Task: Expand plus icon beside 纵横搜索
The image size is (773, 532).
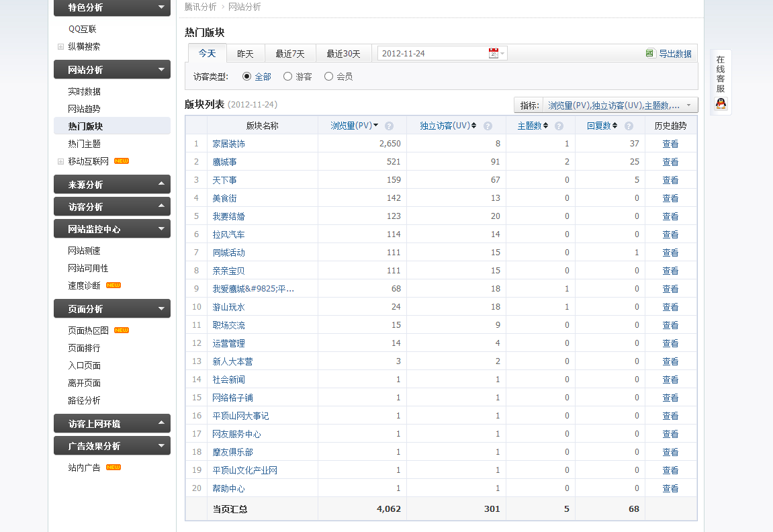Action: 60,47
